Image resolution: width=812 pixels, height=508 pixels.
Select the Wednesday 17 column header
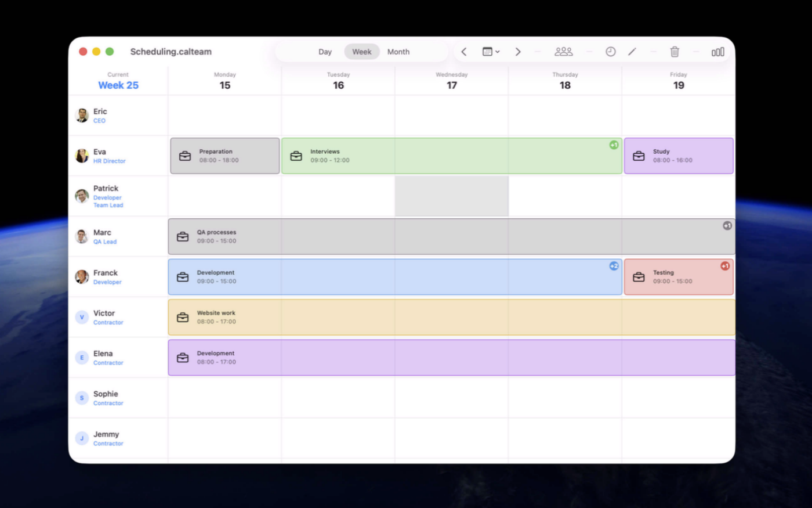pyautogui.click(x=452, y=81)
